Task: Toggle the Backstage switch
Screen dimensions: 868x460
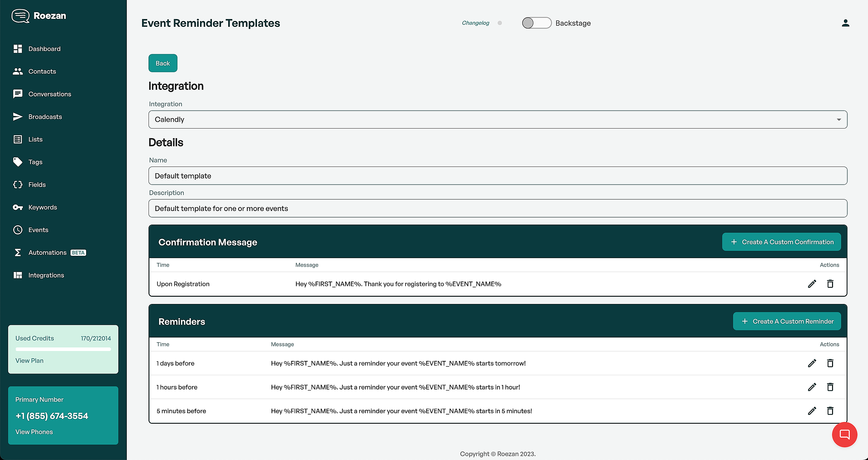Action: [x=536, y=23]
